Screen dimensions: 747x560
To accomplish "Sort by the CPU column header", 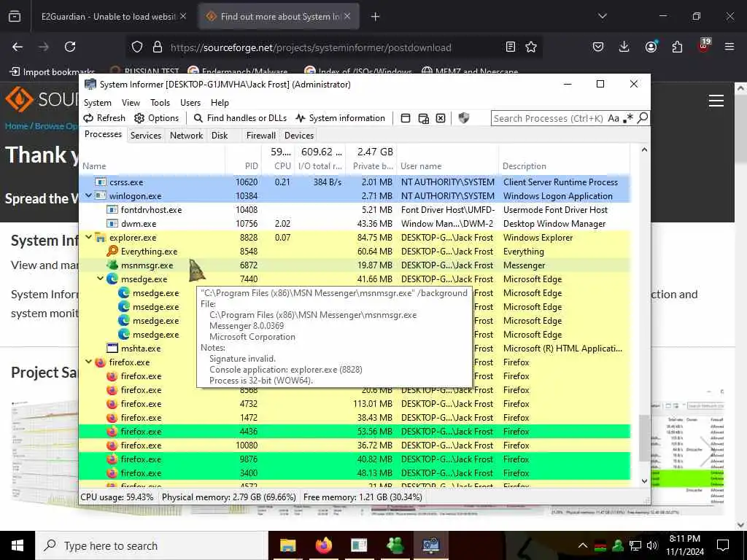I will click(282, 166).
